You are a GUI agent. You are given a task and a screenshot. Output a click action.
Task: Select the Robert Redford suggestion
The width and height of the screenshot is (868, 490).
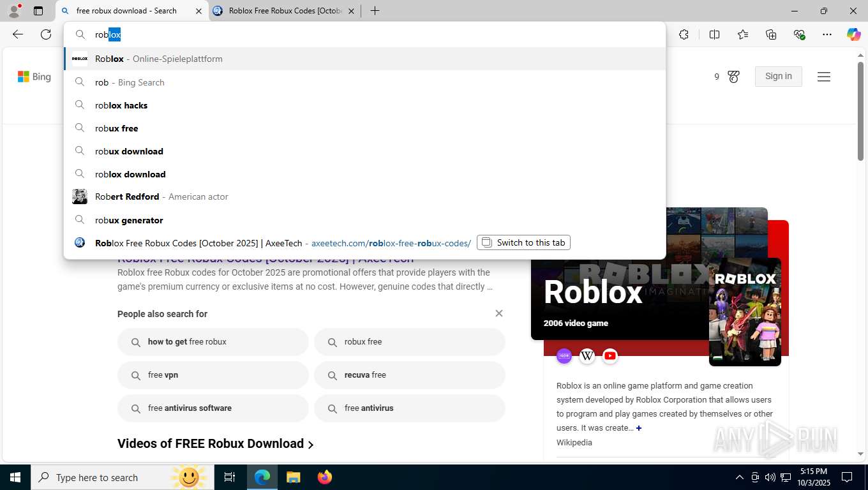pyautogui.click(x=364, y=197)
